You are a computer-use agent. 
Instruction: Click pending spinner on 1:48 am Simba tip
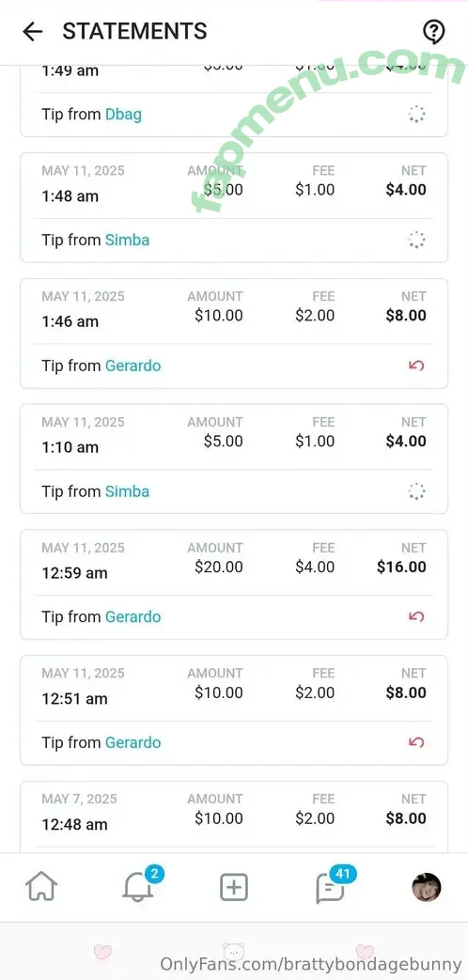click(x=416, y=240)
